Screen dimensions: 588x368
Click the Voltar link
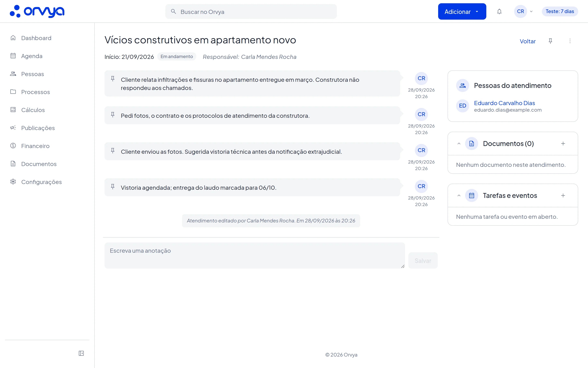(528, 41)
